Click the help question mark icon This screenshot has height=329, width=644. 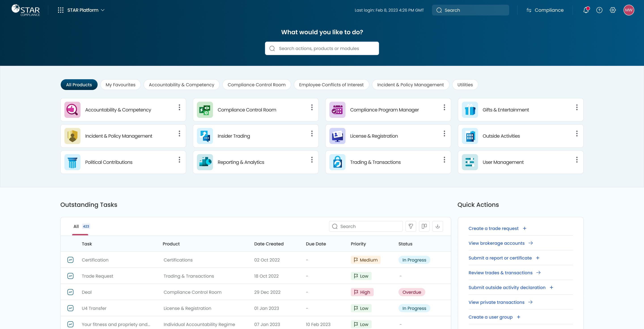click(x=599, y=10)
